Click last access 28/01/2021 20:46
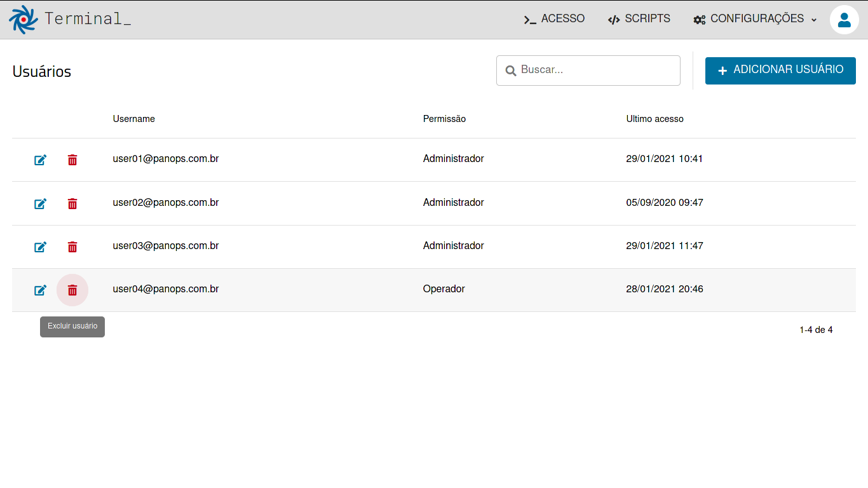 point(665,289)
